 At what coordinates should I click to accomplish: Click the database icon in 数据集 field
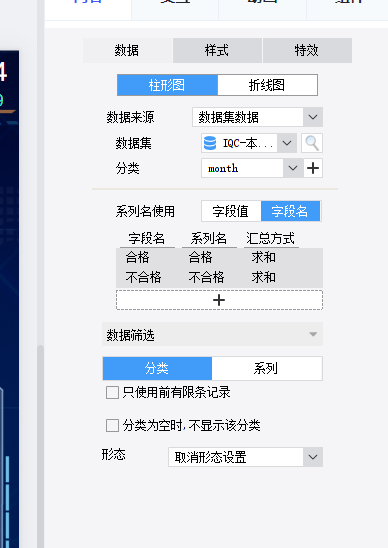click(210, 143)
